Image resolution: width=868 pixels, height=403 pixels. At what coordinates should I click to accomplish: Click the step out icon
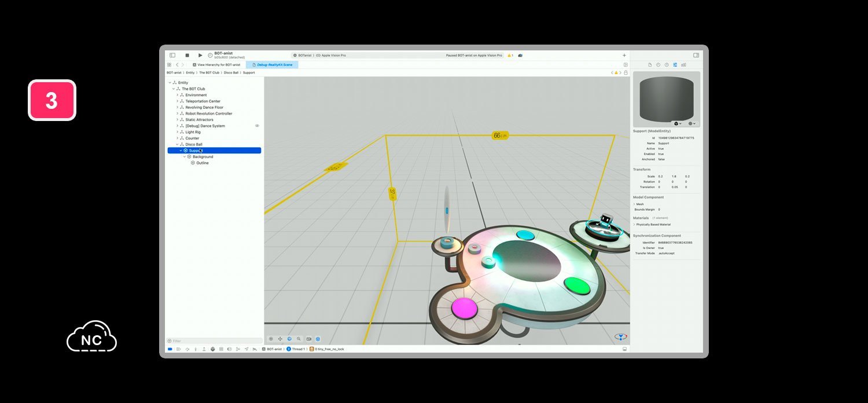click(x=204, y=349)
